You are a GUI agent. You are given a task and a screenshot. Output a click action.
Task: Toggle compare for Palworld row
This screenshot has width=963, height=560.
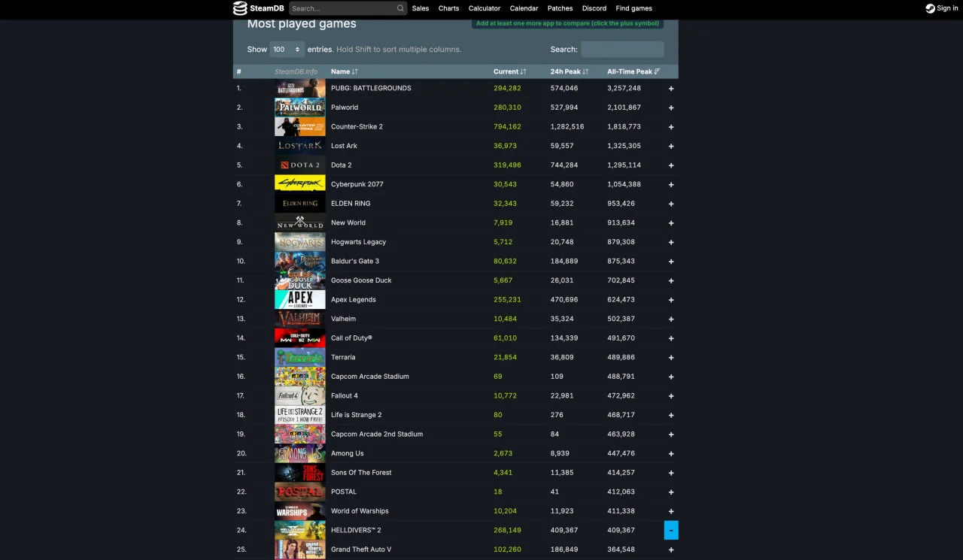coord(671,107)
